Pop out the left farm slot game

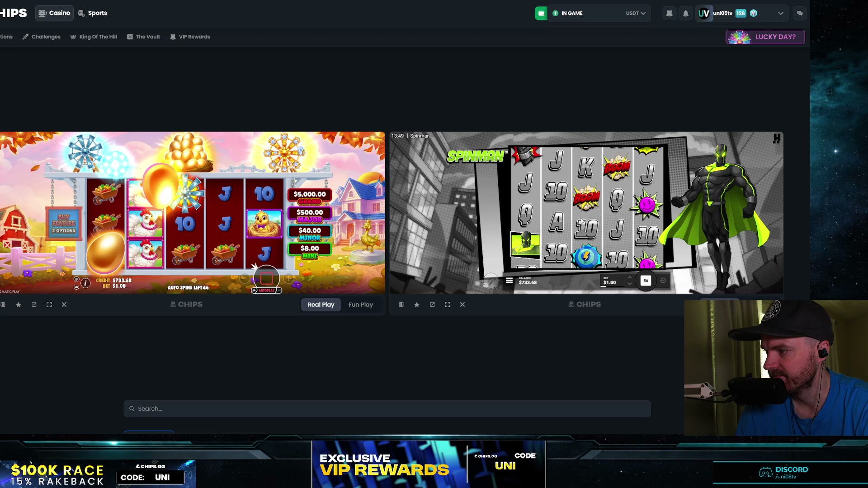click(34, 305)
